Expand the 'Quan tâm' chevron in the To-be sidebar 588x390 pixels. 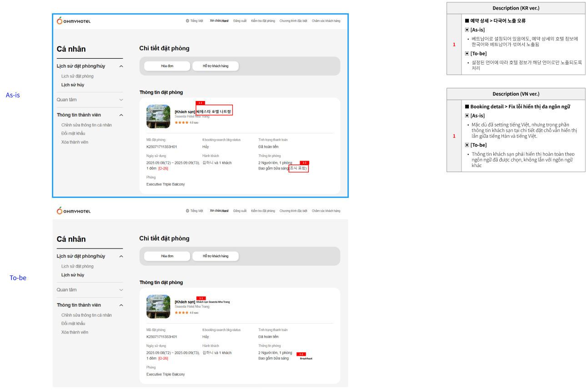tap(121, 290)
